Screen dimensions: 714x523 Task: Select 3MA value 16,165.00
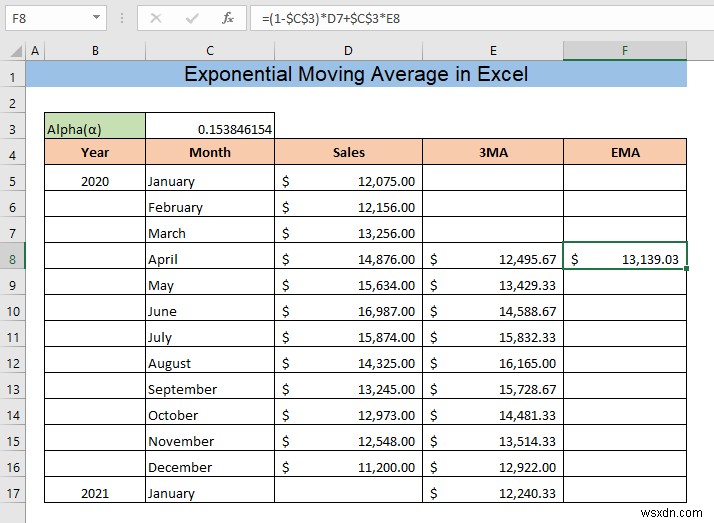tap(493, 360)
